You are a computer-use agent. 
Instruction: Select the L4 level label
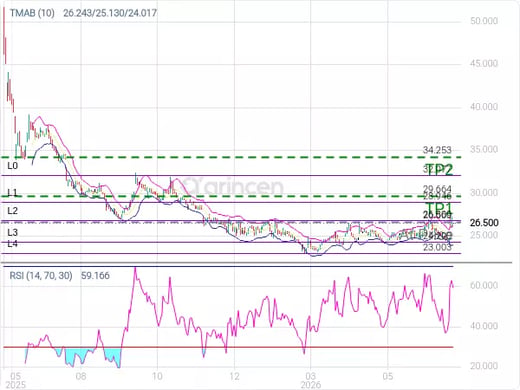pos(13,244)
